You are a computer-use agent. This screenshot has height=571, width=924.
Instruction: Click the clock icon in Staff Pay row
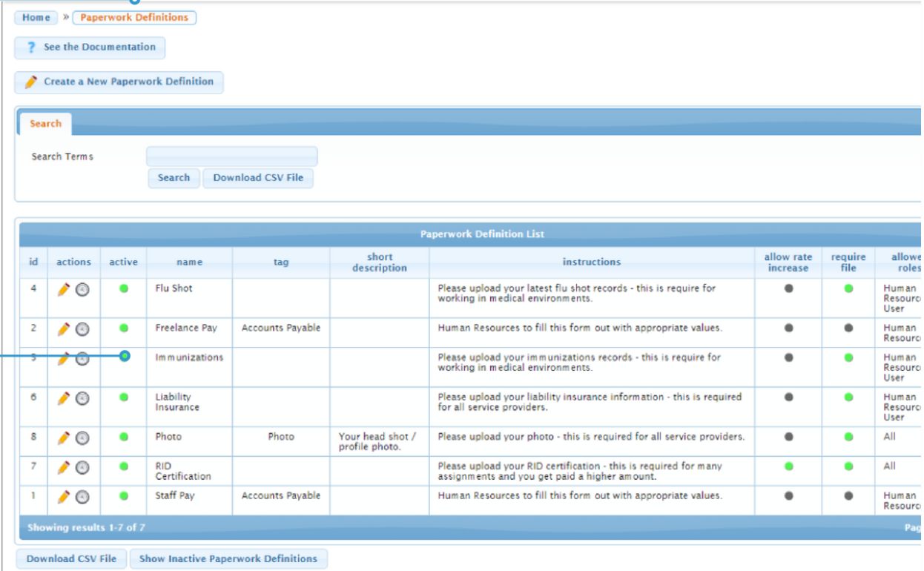tap(82, 496)
